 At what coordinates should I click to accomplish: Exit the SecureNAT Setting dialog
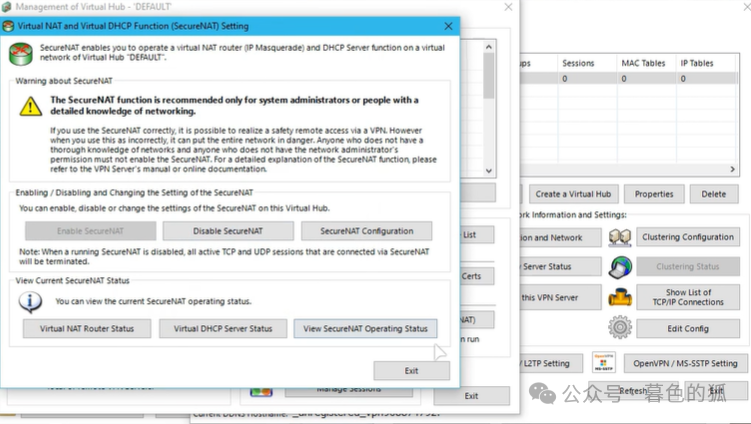(x=411, y=370)
